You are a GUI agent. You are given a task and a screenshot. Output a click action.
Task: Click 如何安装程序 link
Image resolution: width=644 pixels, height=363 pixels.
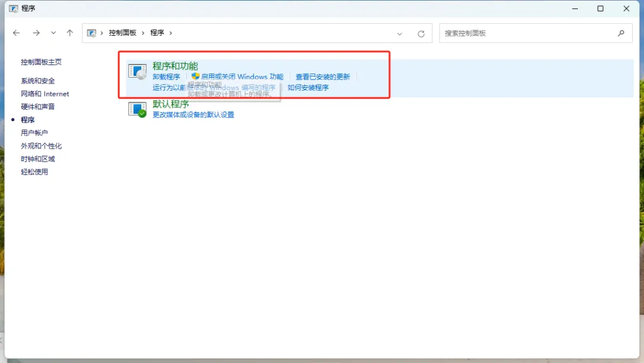pyautogui.click(x=308, y=88)
